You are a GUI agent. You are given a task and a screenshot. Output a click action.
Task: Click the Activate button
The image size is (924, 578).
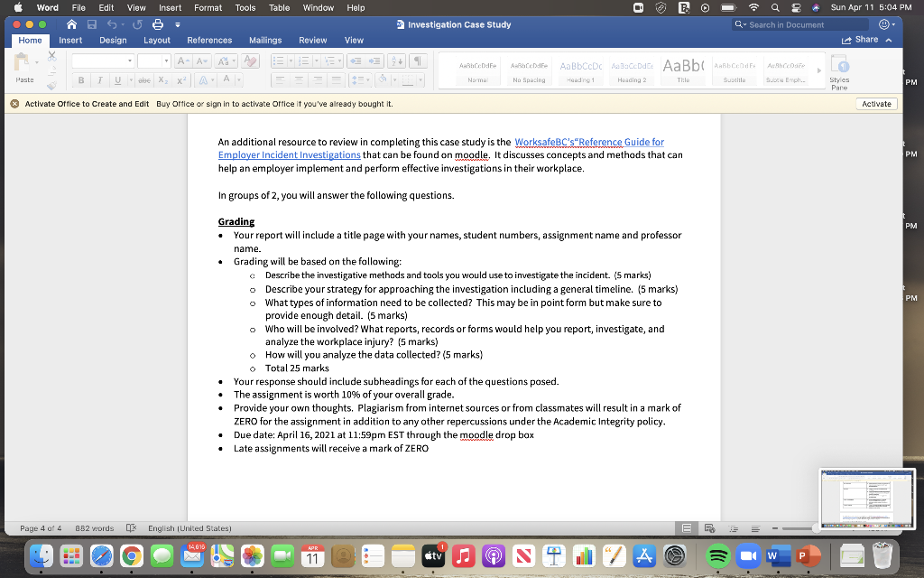coord(876,103)
